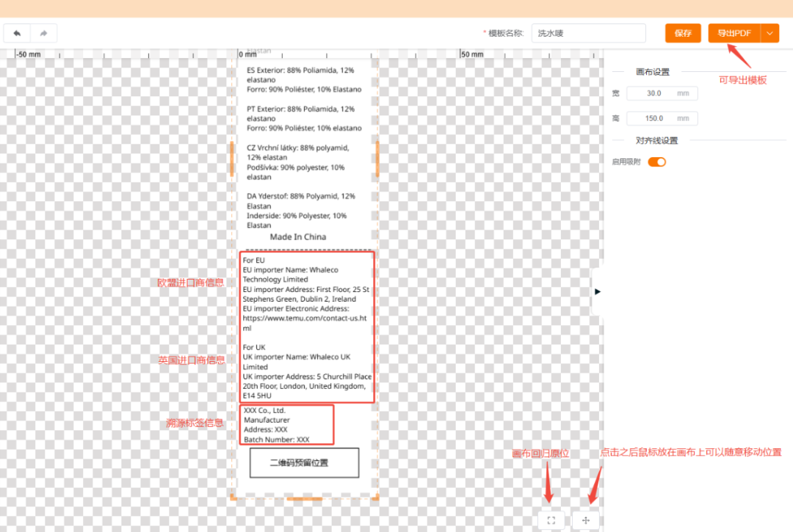This screenshot has width=793, height=532.
Task: Click the canvas width 30.0 field
Action: pyautogui.click(x=662, y=93)
